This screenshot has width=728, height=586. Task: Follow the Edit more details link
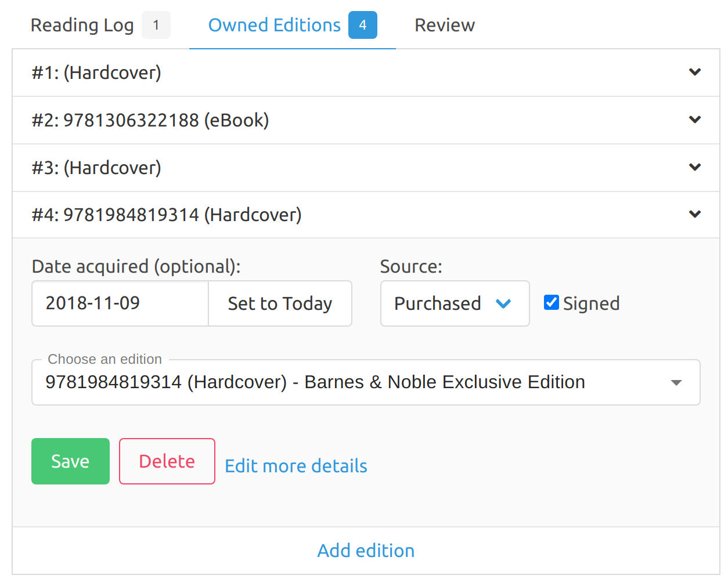tap(295, 466)
